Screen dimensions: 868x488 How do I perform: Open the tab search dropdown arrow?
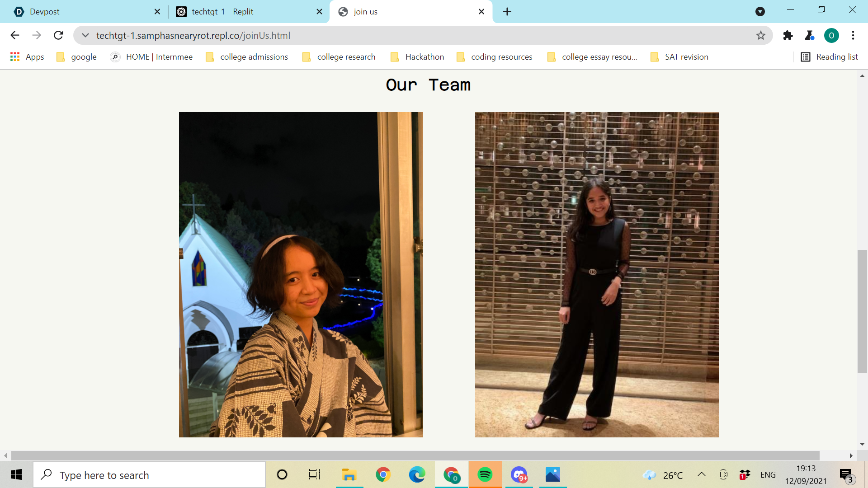pos(760,11)
